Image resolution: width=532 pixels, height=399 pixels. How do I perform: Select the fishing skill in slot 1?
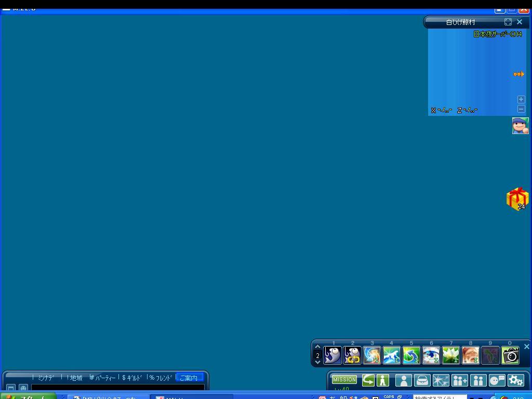click(332, 355)
